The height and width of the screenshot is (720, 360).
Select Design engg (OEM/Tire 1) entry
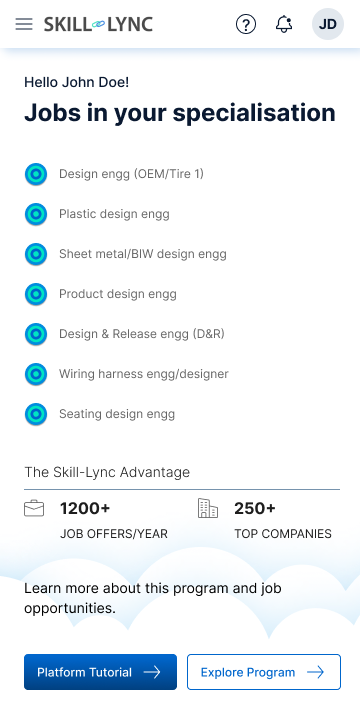[131, 174]
